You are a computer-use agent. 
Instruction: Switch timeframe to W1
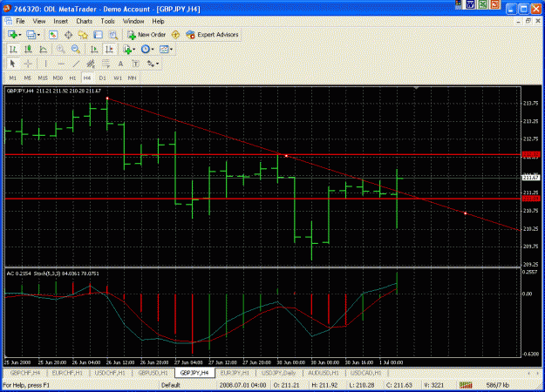point(118,78)
